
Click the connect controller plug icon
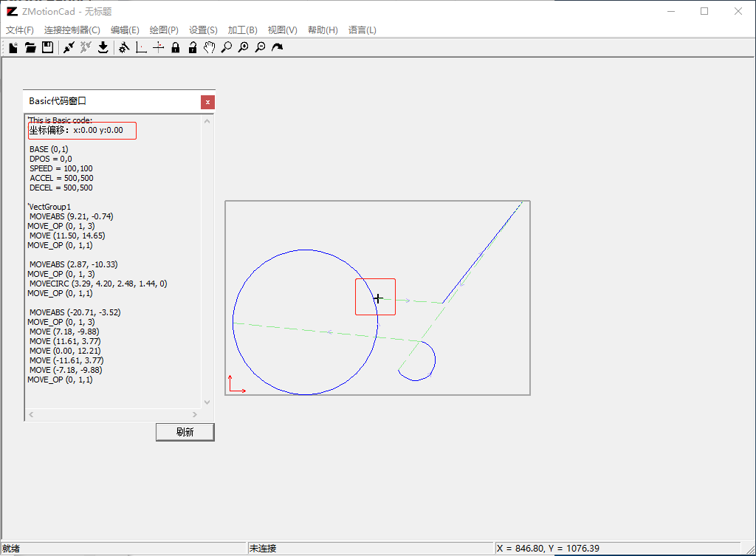coord(69,47)
